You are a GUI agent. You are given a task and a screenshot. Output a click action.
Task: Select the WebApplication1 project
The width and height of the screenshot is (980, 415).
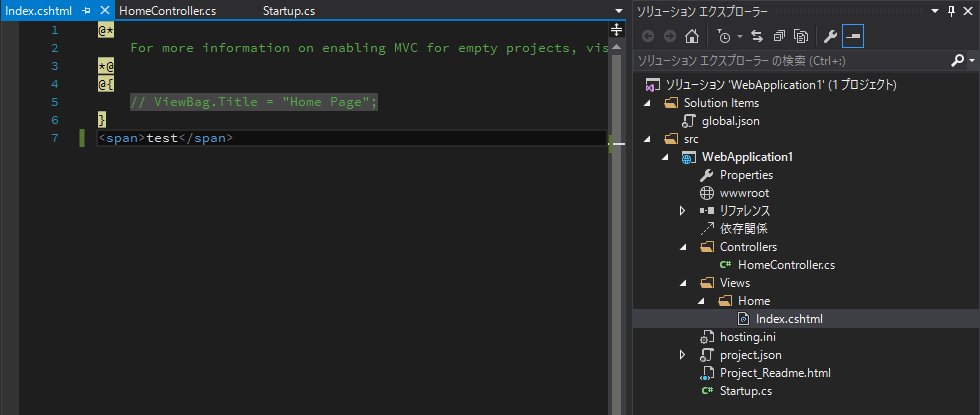point(748,157)
